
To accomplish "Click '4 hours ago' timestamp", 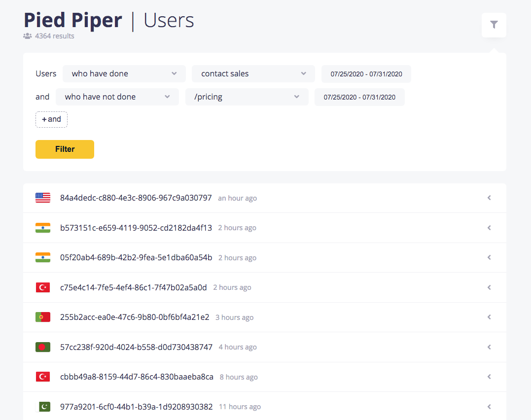I will tap(238, 347).
